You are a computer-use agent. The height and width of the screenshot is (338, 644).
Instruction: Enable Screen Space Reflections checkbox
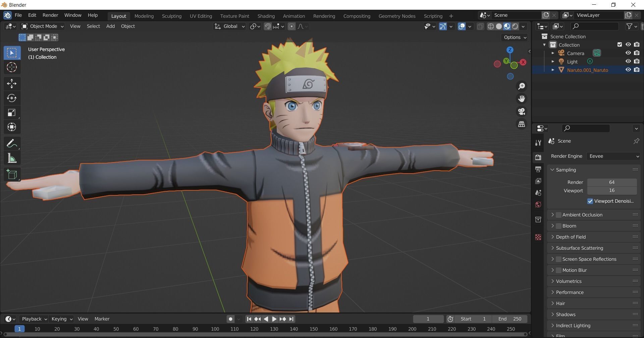[558, 259]
